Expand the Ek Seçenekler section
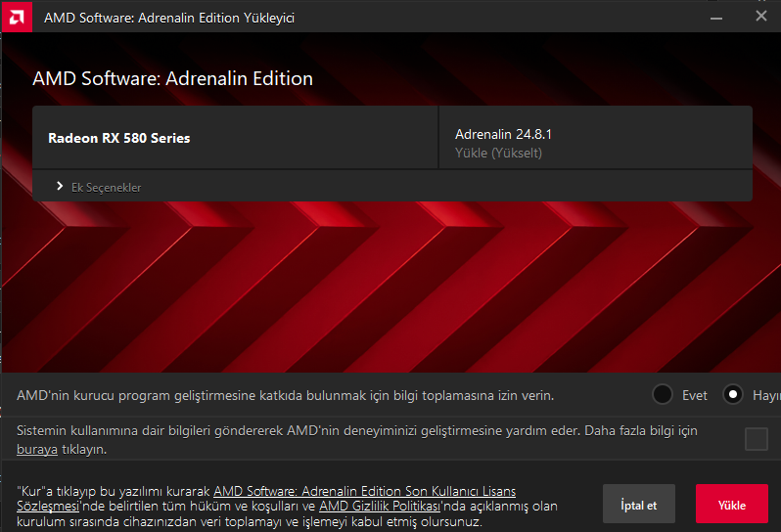This screenshot has height=532, width=781. pyautogui.click(x=99, y=187)
